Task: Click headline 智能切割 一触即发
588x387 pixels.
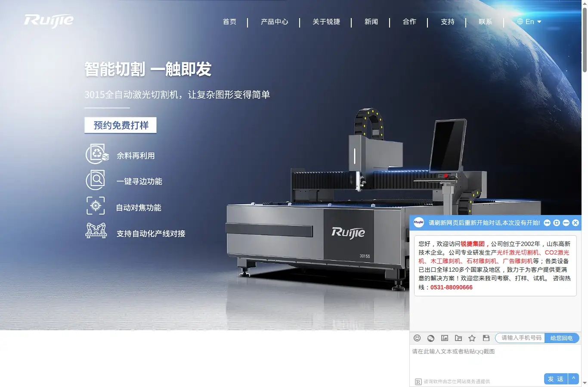Action: [x=148, y=69]
